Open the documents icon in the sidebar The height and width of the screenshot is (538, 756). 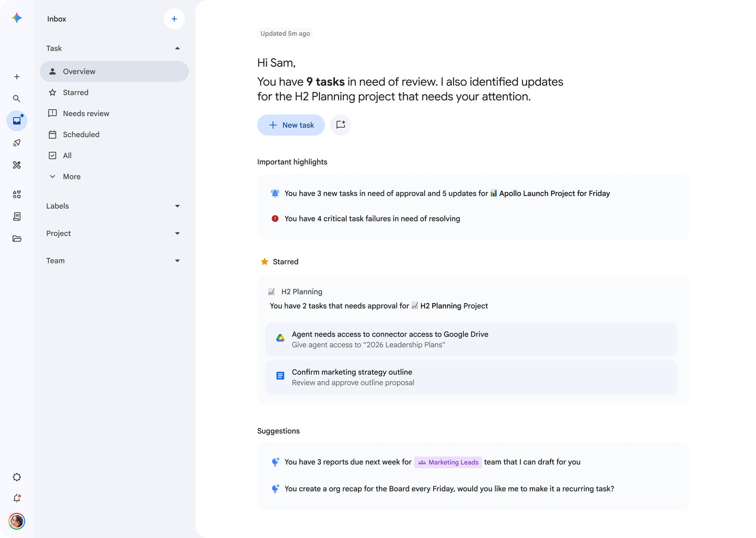pyautogui.click(x=17, y=216)
